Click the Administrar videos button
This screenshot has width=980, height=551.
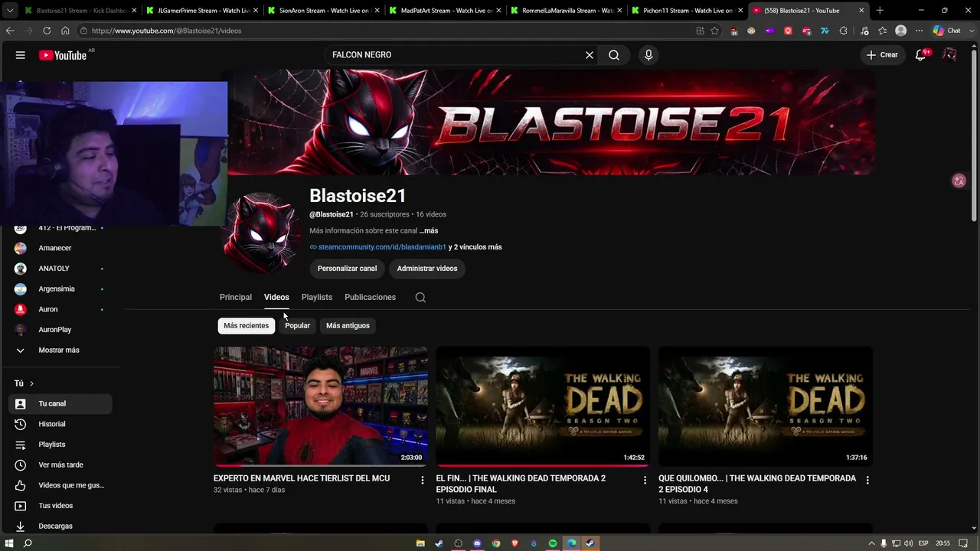[x=427, y=269]
